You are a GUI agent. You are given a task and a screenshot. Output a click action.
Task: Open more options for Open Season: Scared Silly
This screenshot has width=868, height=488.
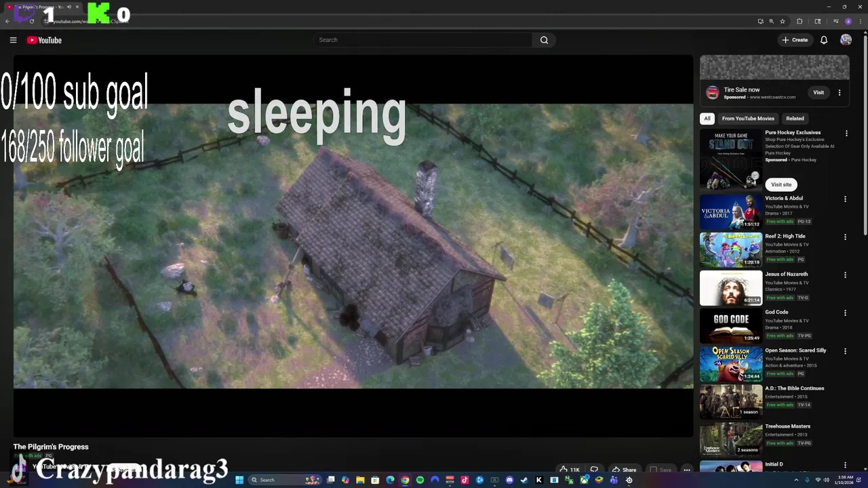(x=845, y=351)
